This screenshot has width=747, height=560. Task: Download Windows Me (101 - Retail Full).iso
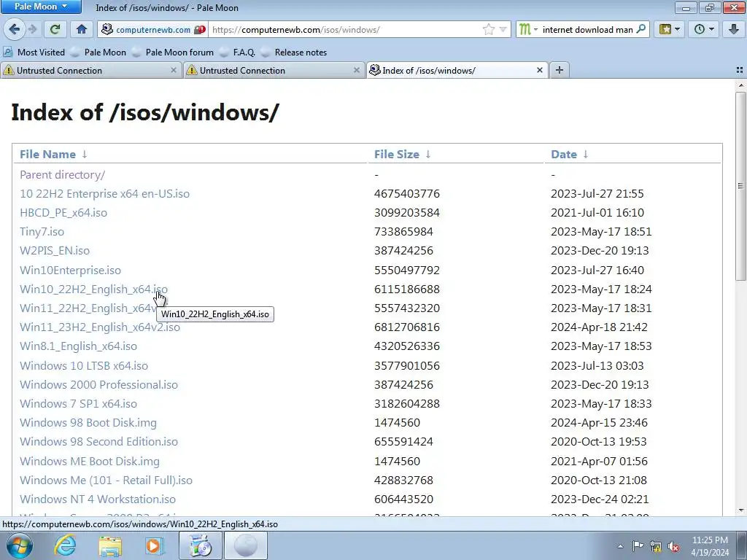coord(107,481)
